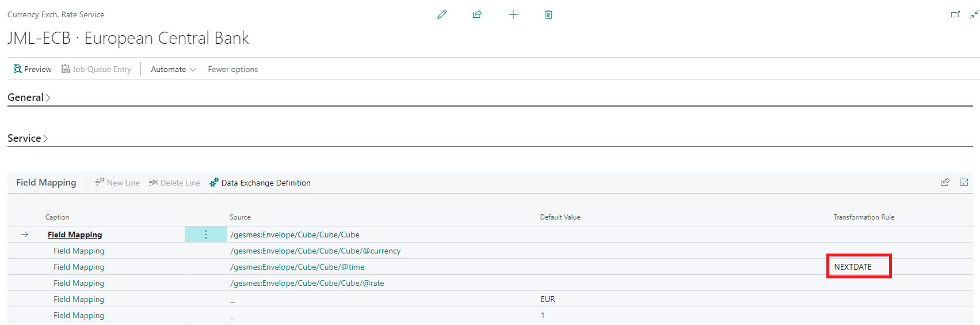Click Fewer options

232,69
